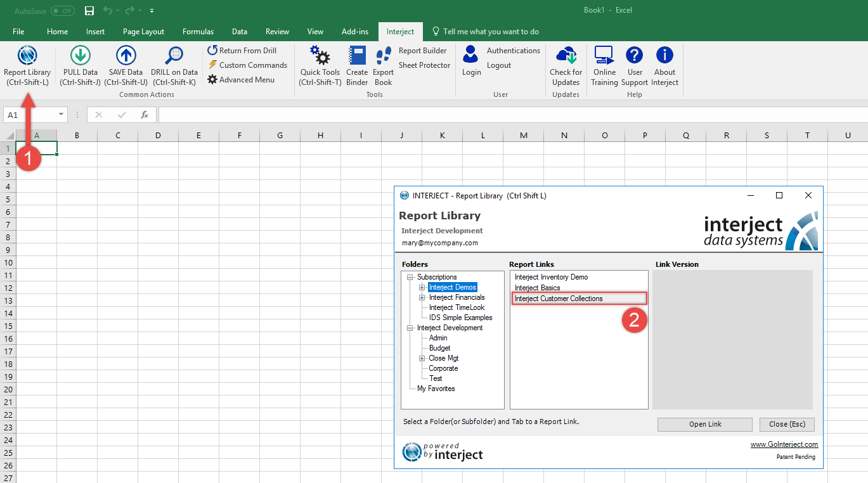Switch to the Insert tab
Viewport: 868px width, 483px height.
click(x=96, y=32)
